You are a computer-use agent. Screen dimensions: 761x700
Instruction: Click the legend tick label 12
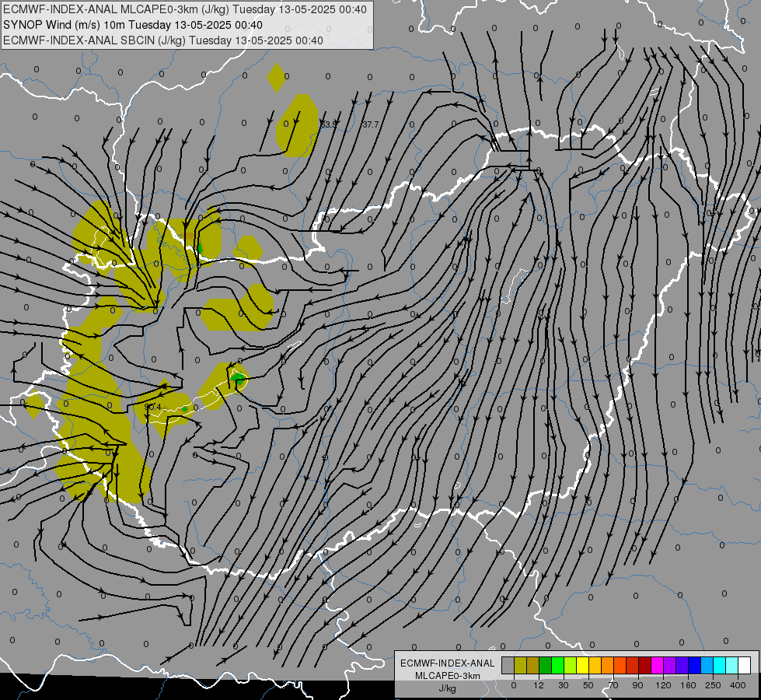coord(539,685)
